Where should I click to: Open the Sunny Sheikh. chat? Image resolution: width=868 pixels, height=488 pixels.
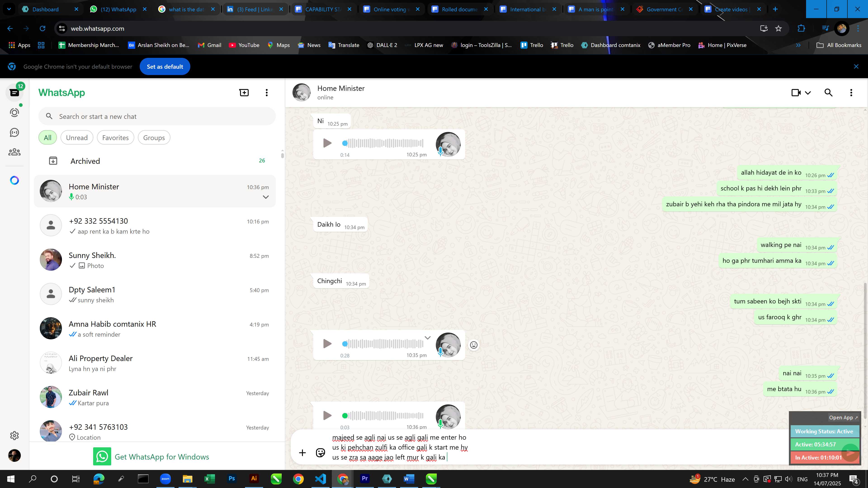click(x=155, y=260)
